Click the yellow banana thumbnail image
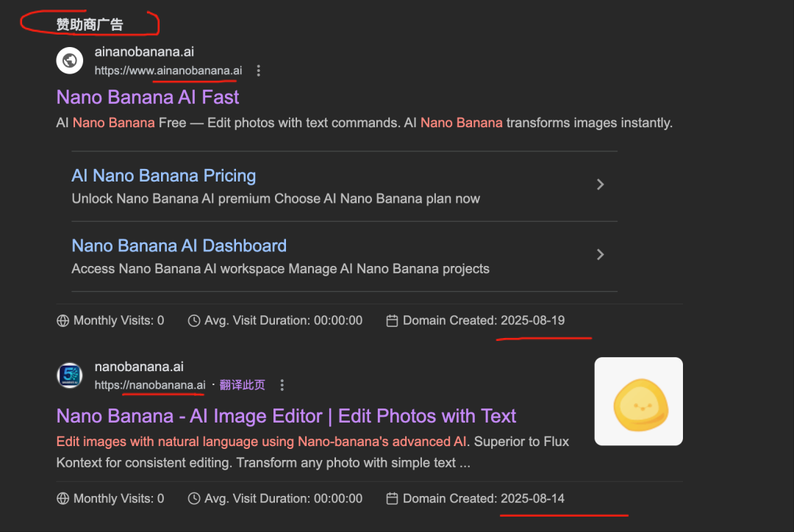The width and height of the screenshot is (794, 532). click(x=638, y=401)
